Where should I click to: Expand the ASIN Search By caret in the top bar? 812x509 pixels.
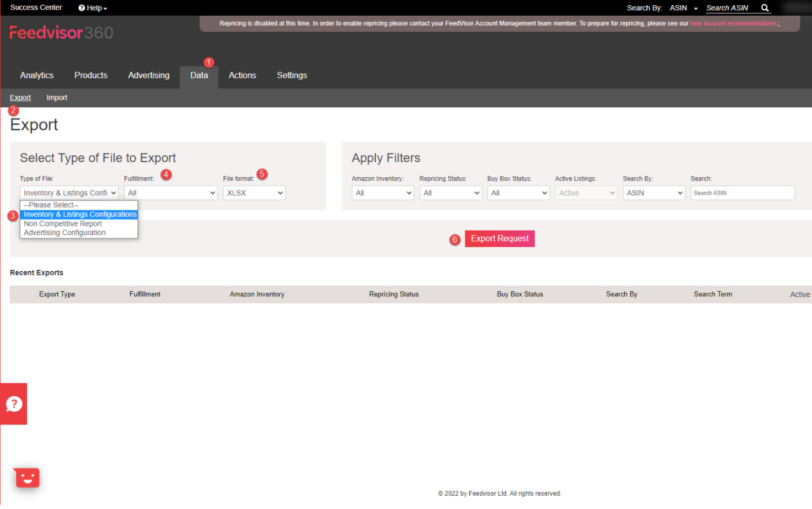coord(695,9)
